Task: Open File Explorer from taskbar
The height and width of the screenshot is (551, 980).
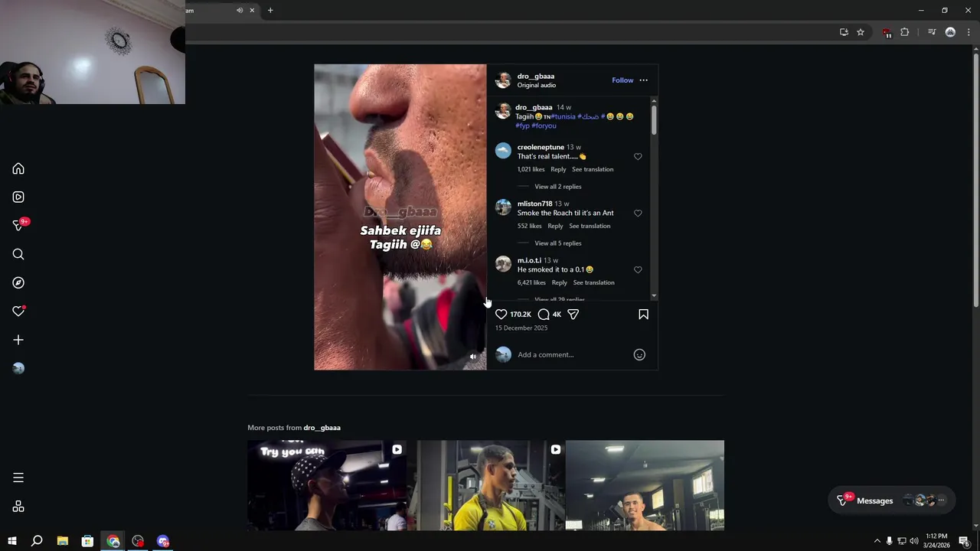Action: click(63, 541)
